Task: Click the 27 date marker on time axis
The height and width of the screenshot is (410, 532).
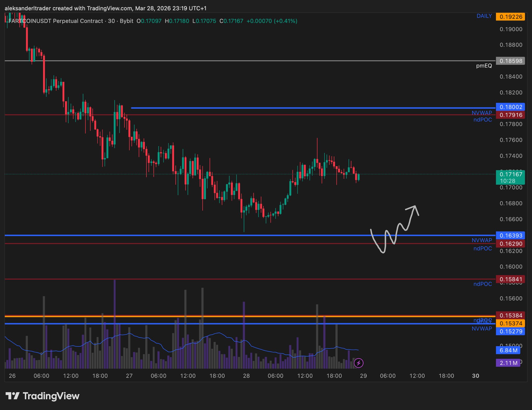Action: pos(129,376)
